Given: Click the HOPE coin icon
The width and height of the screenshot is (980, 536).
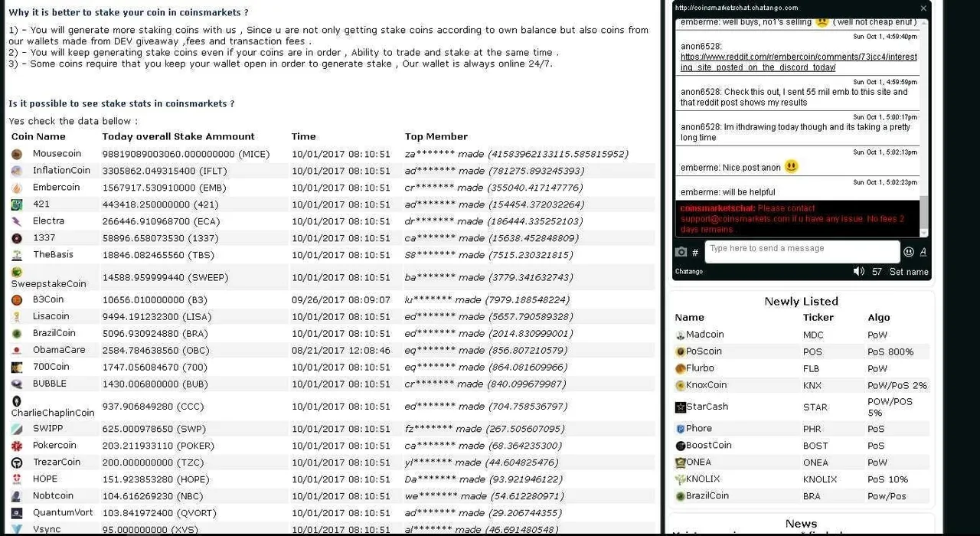Looking at the screenshot, I should (x=17, y=479).
